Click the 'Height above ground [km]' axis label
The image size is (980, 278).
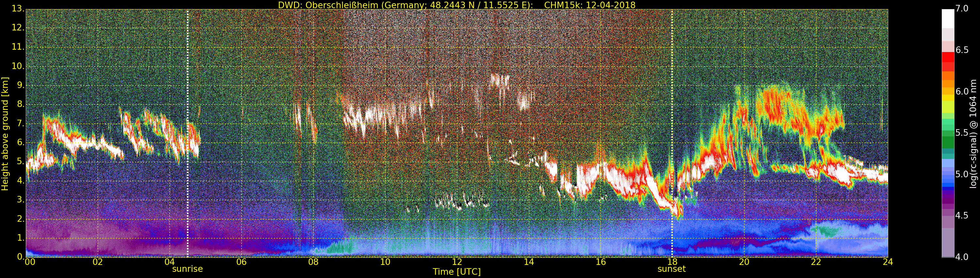[x=5, y=134]
